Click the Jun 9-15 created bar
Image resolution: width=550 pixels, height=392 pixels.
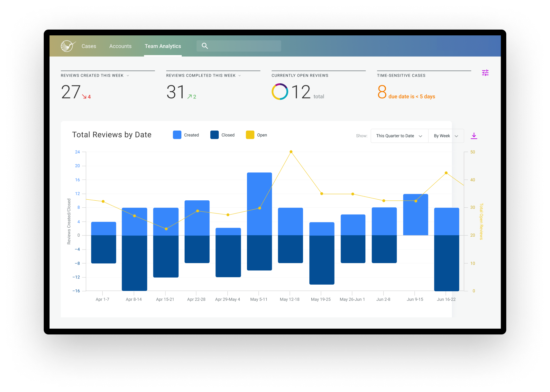416,214
